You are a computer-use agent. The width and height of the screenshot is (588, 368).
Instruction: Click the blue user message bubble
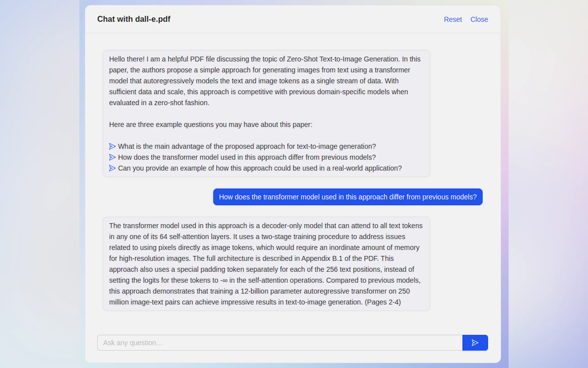tap(348, 197)
